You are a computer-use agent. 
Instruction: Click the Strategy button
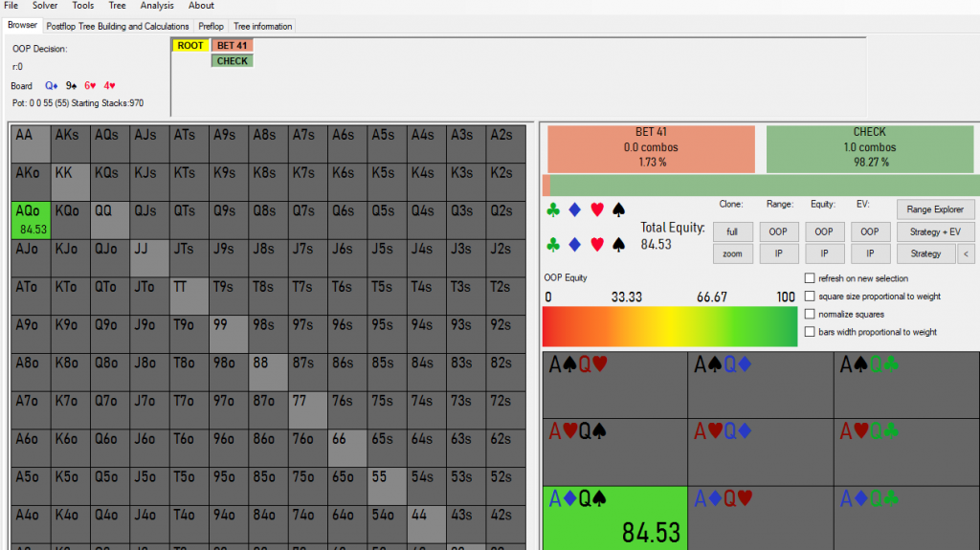(925, 253)
